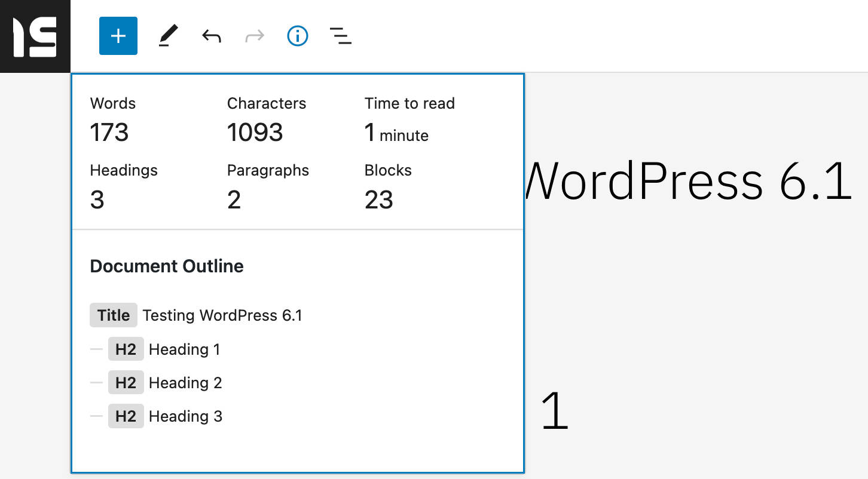Jump to Heading 3 via document outline

tap(185, 416)
